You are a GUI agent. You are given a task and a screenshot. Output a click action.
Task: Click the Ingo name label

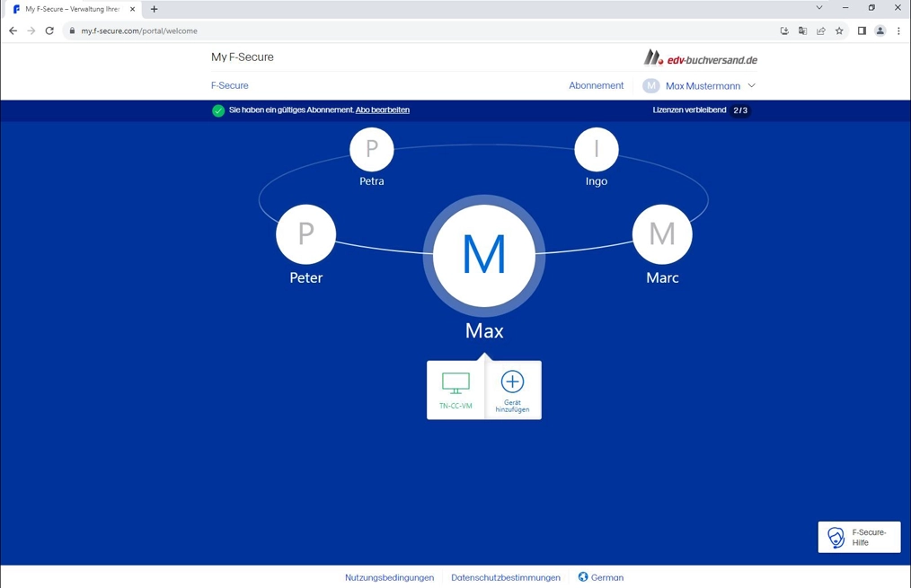tap(596, 181)
